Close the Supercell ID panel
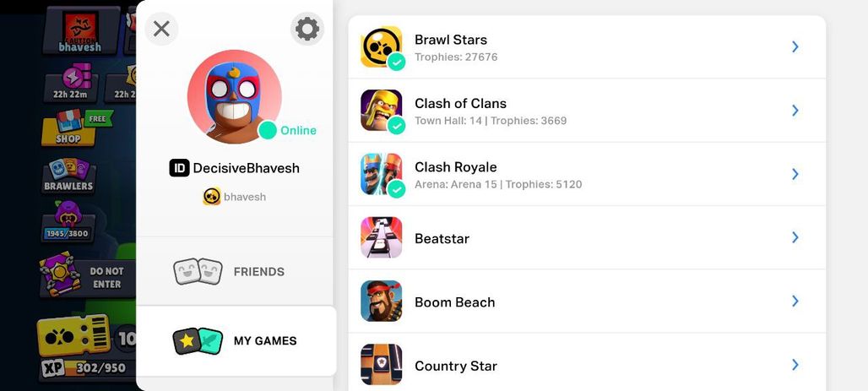The width and height of the screenshot is (868, 391). [161, 29]
